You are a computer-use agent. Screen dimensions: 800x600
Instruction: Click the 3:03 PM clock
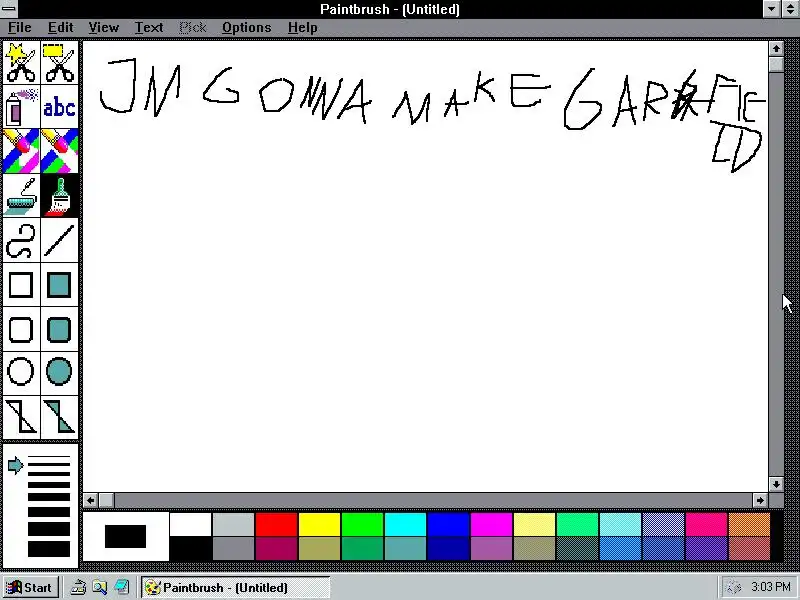coord(771,587)
